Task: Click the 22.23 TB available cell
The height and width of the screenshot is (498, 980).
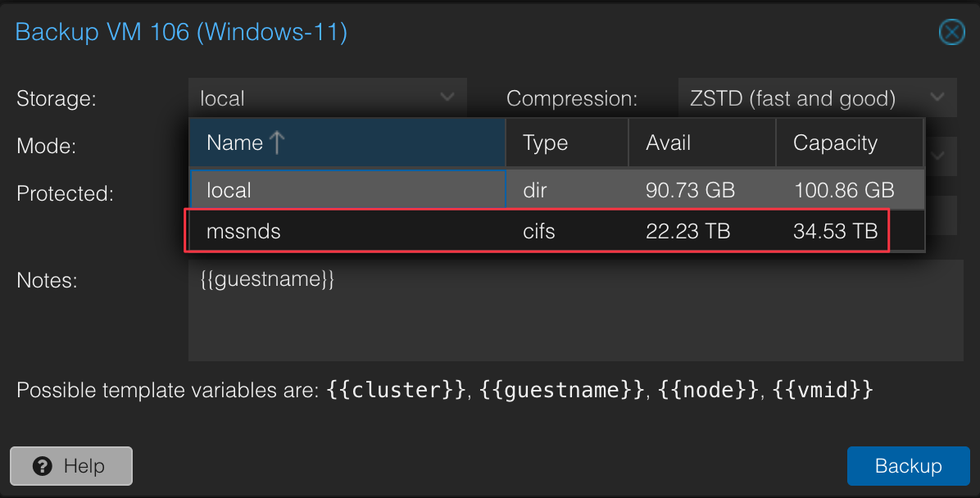Action: (x=702, y=231)
